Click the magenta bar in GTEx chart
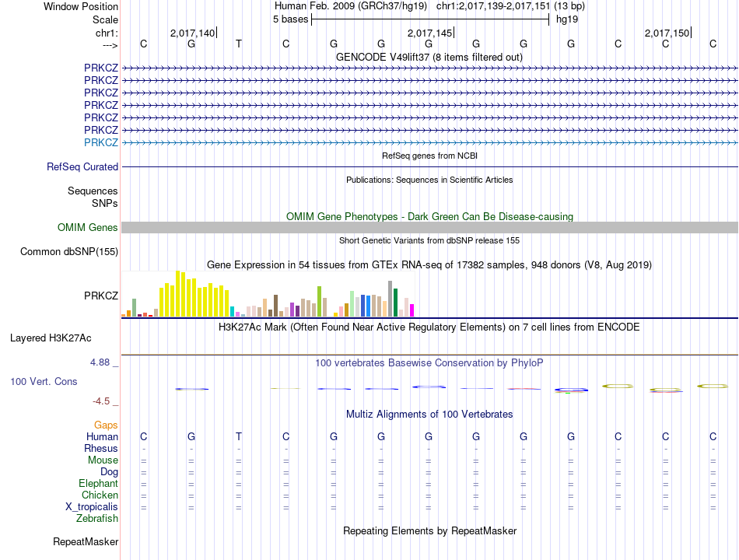The height and width of the screenshot is (560, 739). (412, 310)
